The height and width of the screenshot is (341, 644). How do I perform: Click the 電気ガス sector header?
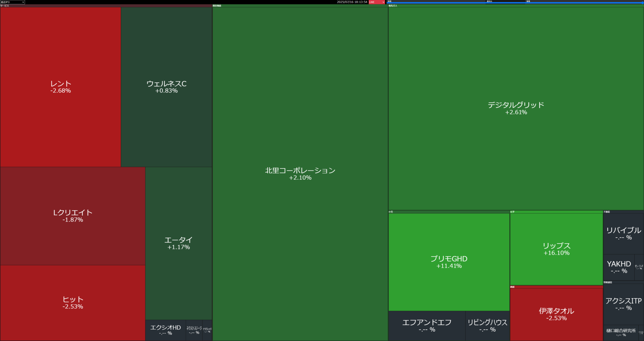pos(516,6)
